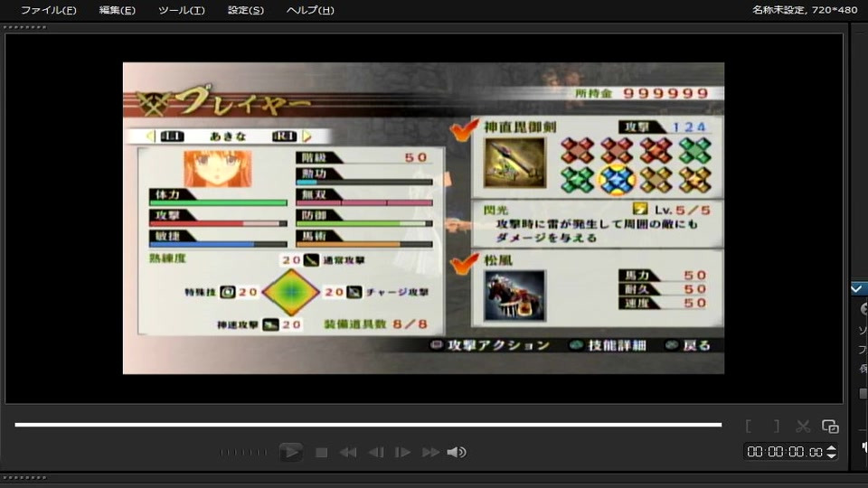
Task: Jump to end with the double-arrow forward button
Action: point(430,453)
